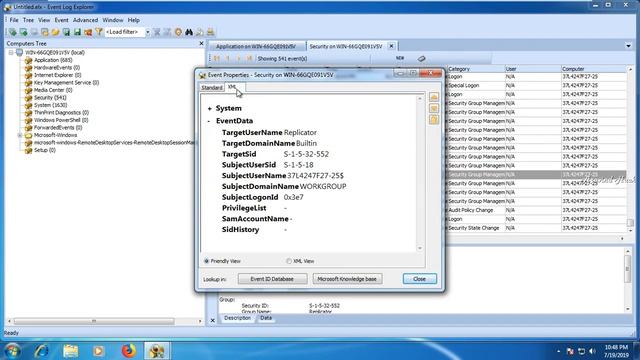The width and height of the screenshot is (640, 360).
Task: Click the Special Logon event row
Action: pyautogui.click(x=537, y=86)
